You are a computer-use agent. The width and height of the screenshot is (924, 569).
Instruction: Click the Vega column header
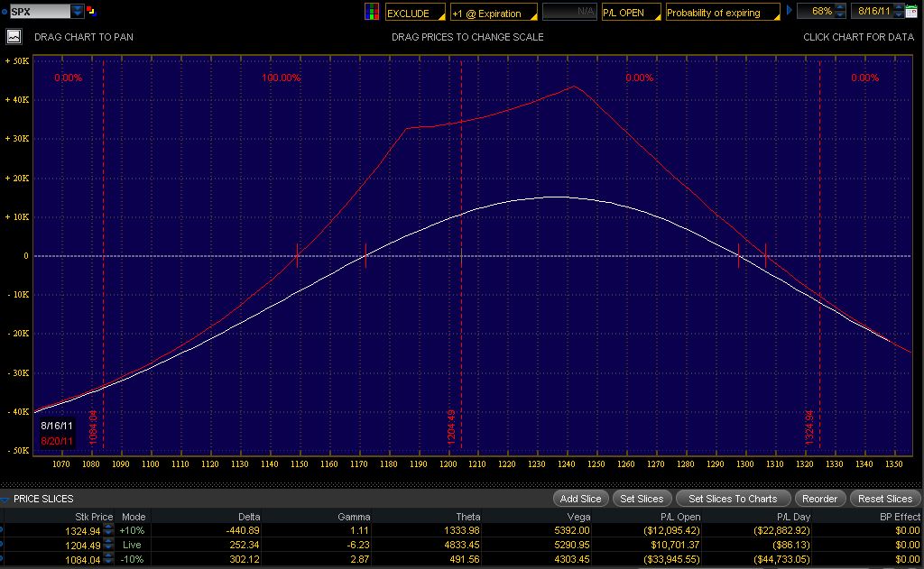578,517
